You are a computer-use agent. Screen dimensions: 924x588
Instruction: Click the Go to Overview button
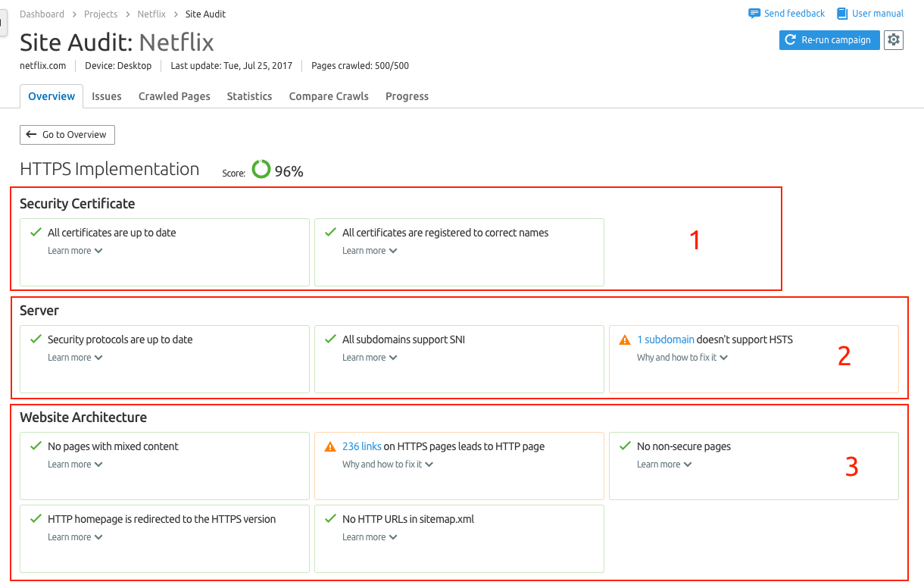coord(67,135)
